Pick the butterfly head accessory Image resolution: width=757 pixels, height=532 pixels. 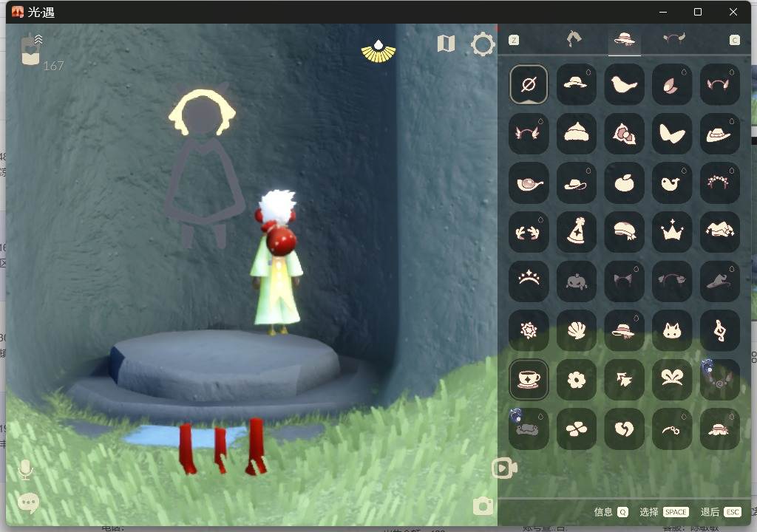672,134
